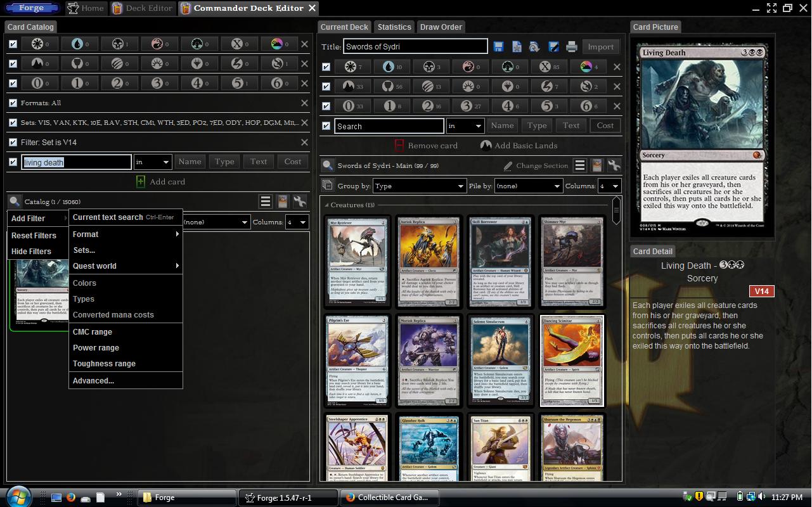The width and height of the screenshot is (812, 507).
Task: Toggle catalog multicolor filter icon
Action: pos(279,44)
